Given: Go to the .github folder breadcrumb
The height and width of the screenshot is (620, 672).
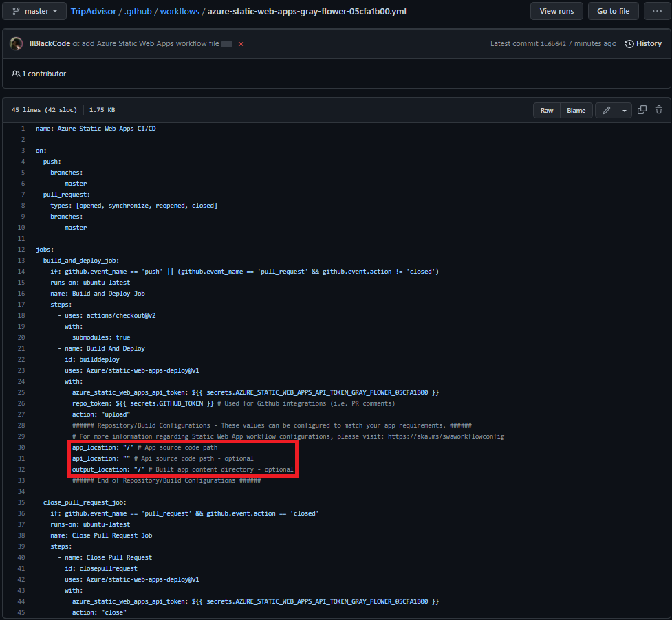Looking at the screenshot, I should (138, 11).
